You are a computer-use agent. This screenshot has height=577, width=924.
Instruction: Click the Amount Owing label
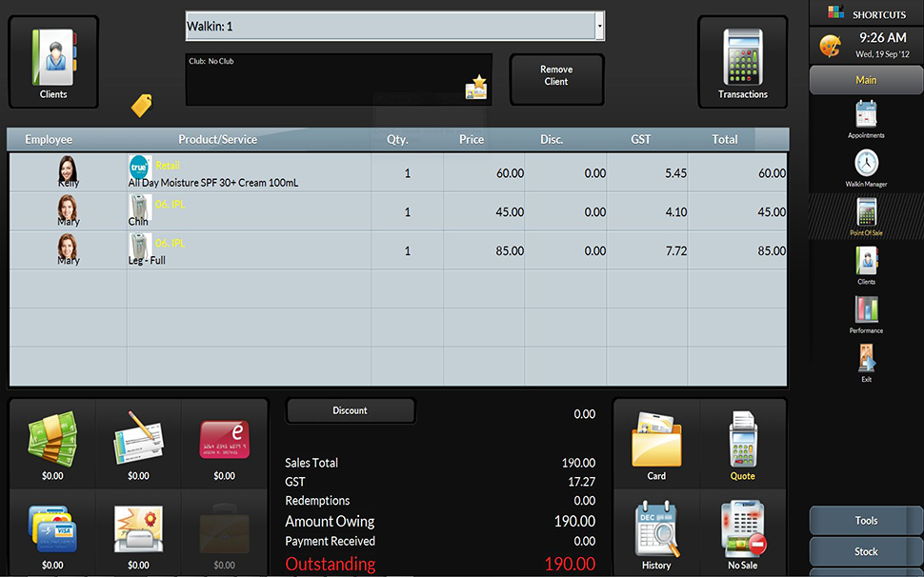coord(330,522)
